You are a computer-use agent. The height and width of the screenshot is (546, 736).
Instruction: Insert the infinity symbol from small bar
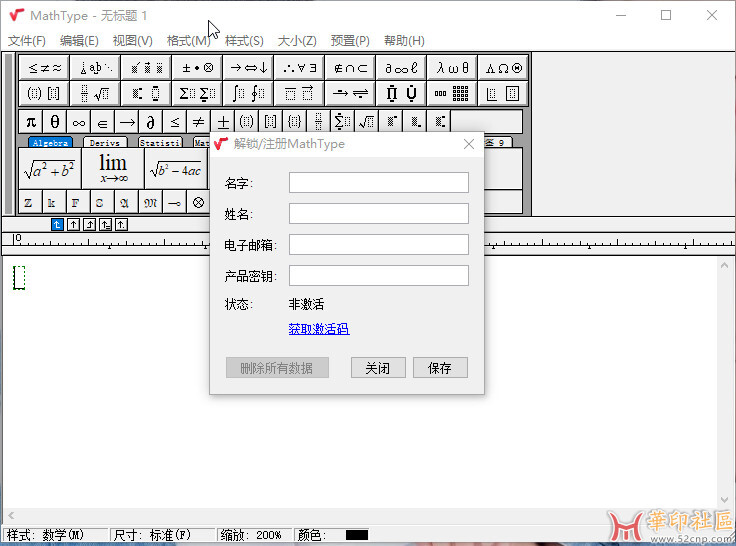pyautogui.click(x=79, y=122)
